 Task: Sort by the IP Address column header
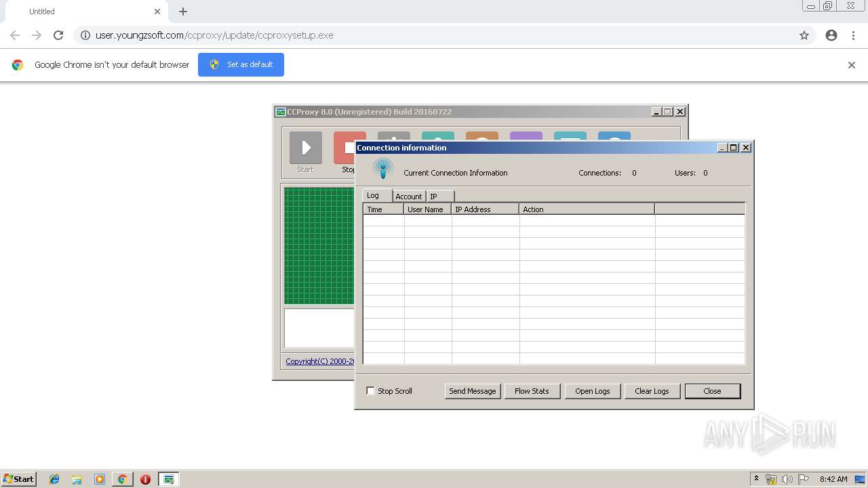[x=485, y=209]
